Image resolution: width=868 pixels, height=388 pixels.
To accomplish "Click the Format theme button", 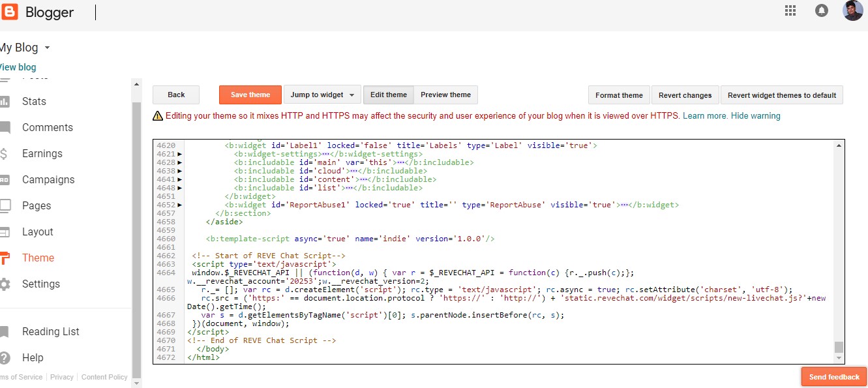I will click(619, 95).
